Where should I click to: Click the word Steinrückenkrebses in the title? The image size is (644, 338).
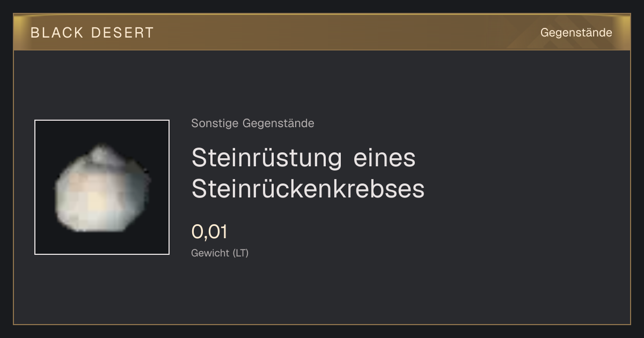(308, 189)
